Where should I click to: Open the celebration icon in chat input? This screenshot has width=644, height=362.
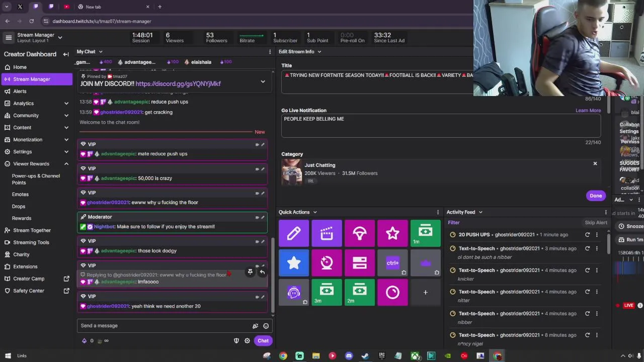(x=255, y=326)
